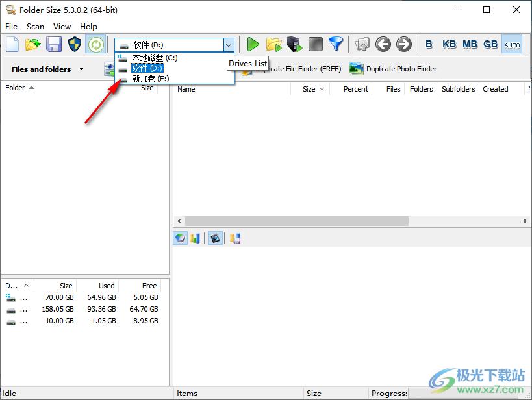
Task: Open the View menu
Action: (x=62, y=27)
